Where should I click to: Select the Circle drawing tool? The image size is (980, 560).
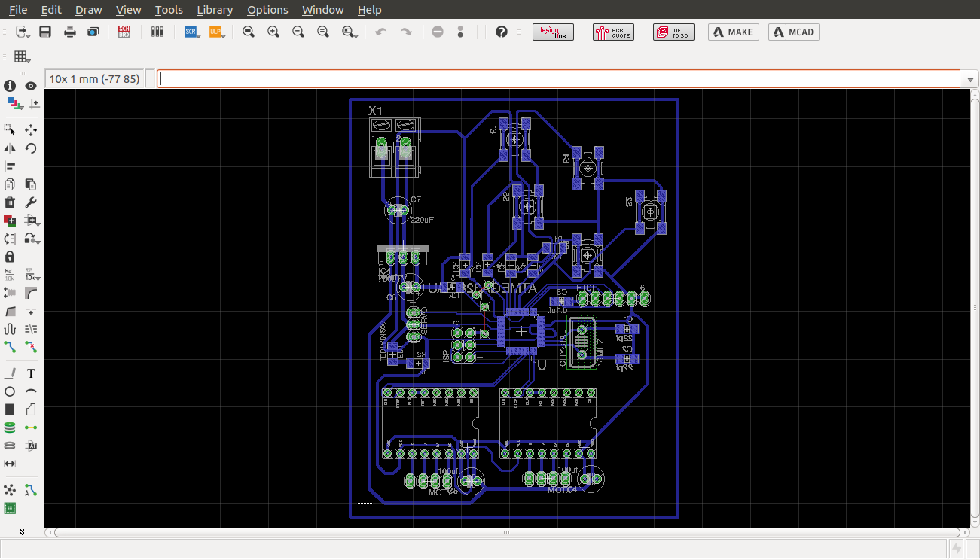click(x=10, y=391)
